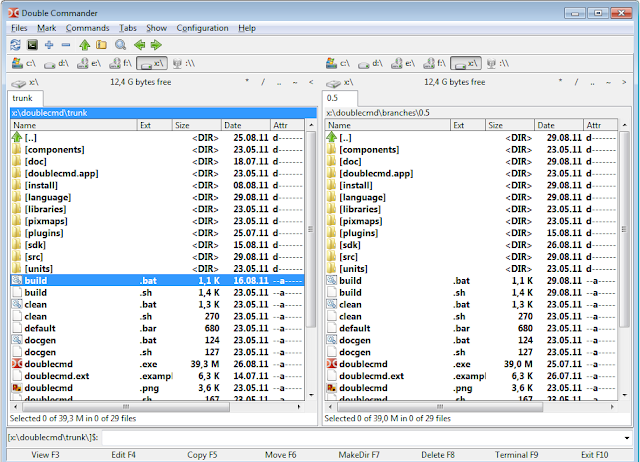Screen dimensions: 640x462
Task: Click Edit F4 button
Action: (x=123, y=455)
